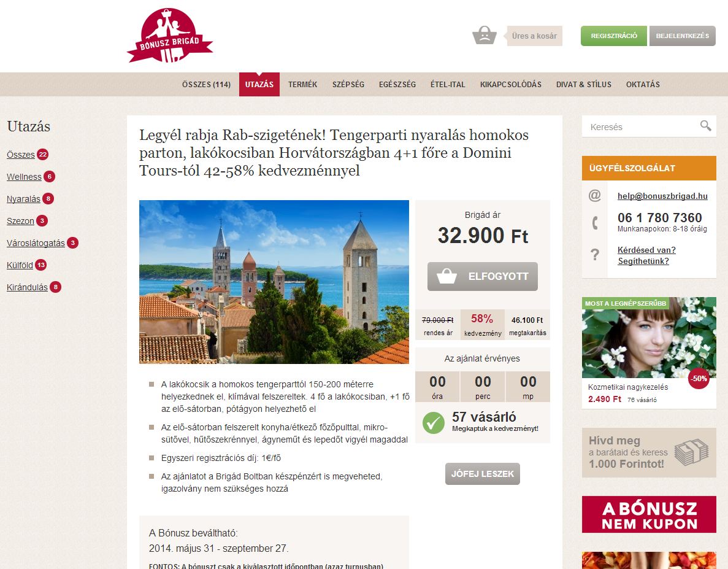Click the Jófej leszek button
Viewport: 728px width, 569px height.
click(483, 474)
